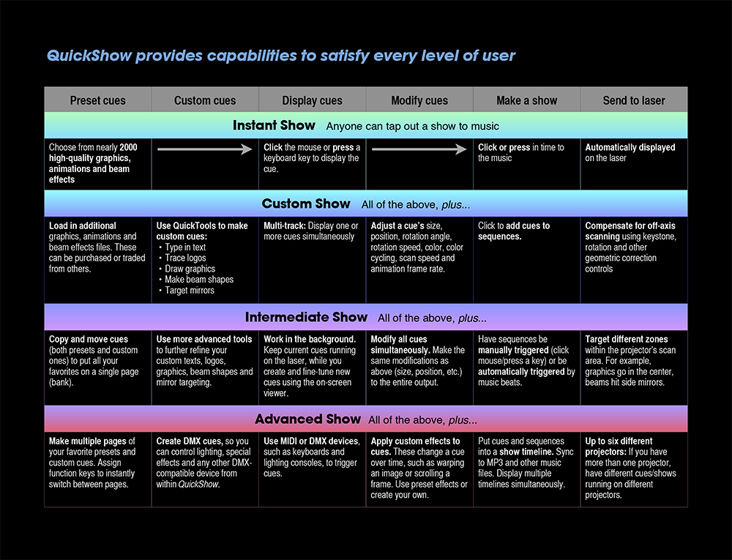
Task: Choose the Modify cues column header
Action: point(419,100)
